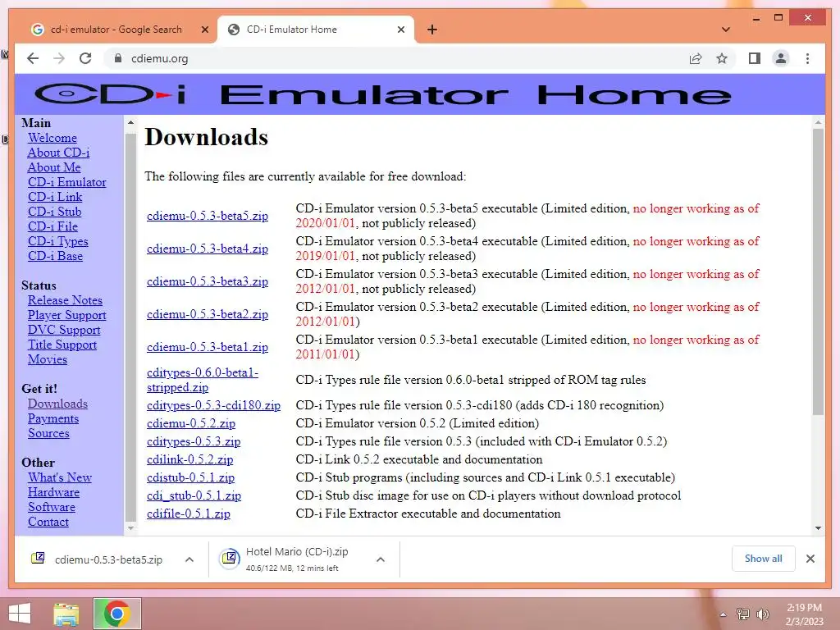Open the Software sidebar link

52,507
